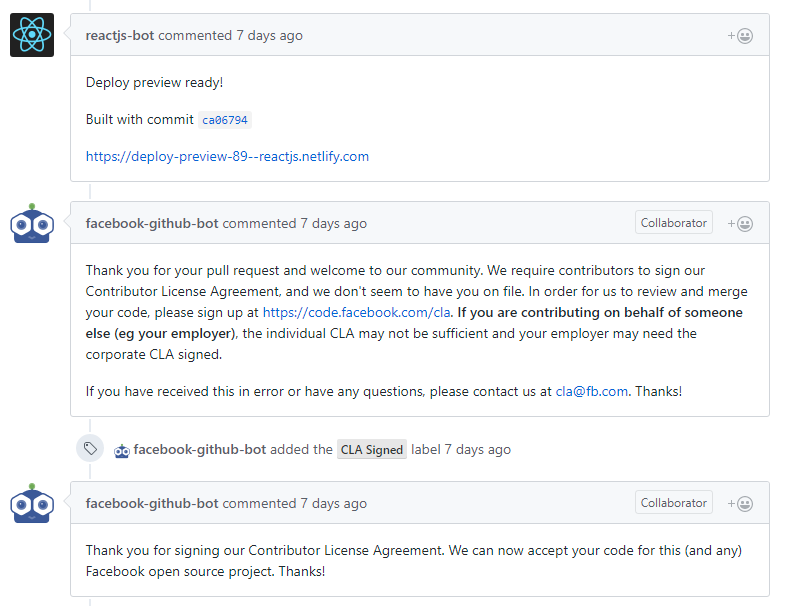Click facebook-github-bot's name in the thank-you comment header

[x=152, y=504]
